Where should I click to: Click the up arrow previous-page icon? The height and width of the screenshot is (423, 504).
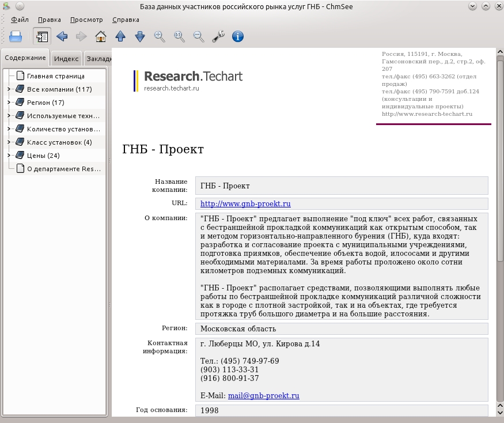pyautogui.click(x=120, y=36)
